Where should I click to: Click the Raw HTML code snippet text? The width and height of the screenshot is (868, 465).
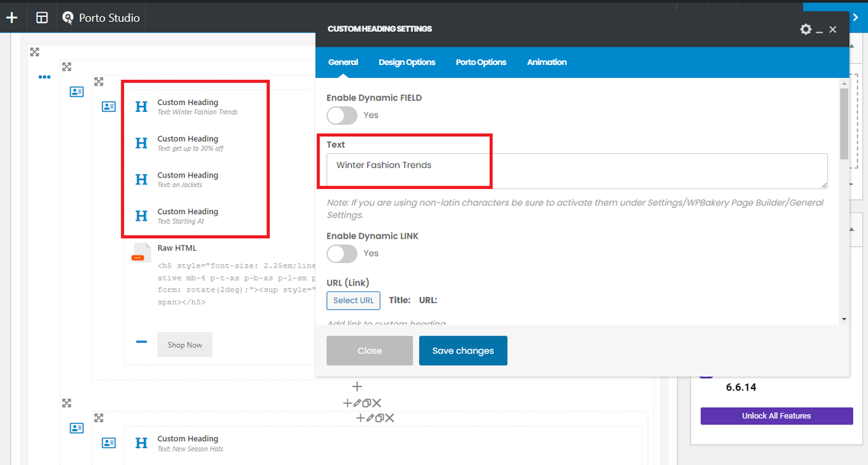pos(236,283)
